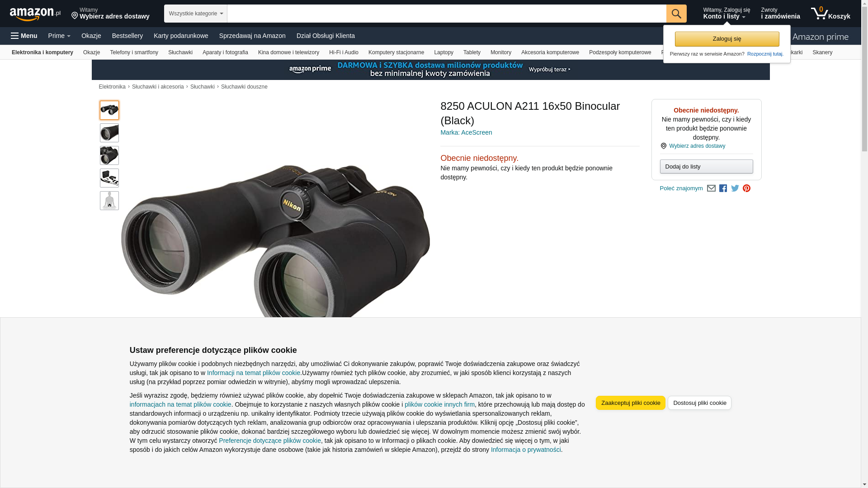The image size is (868, 488).
Task: Expand the Prime dropdown menu
Action: pyautogui.click(x=59, y=36)
